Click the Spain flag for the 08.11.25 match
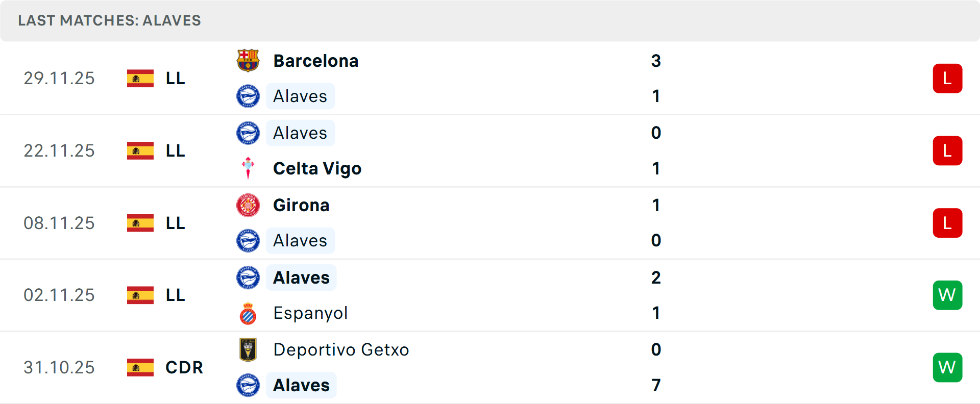Image resolution: width=980 pixels, height=404 pixels. tap(139, 223)
